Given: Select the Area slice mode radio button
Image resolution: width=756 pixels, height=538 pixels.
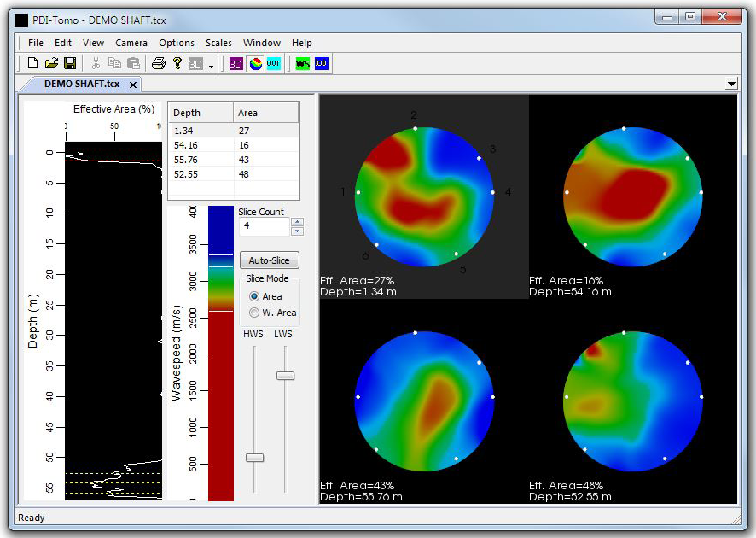Looking at the screenshot, I should [254, 296].
